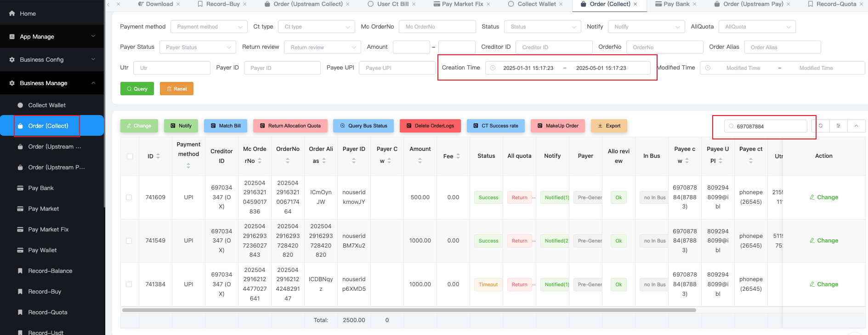This screenshot has width=868, height=335.
Task: Click the ID column sort icon
Action: point(158,156)
